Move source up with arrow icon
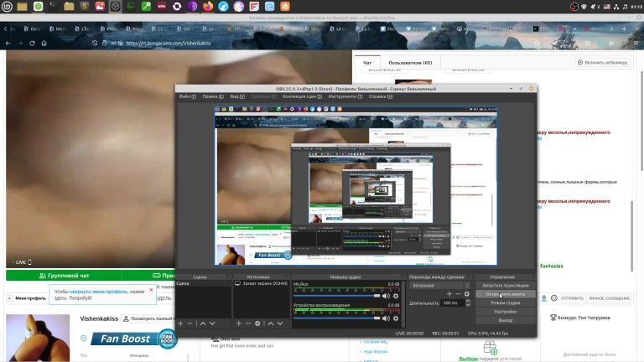 coord(269,323)
